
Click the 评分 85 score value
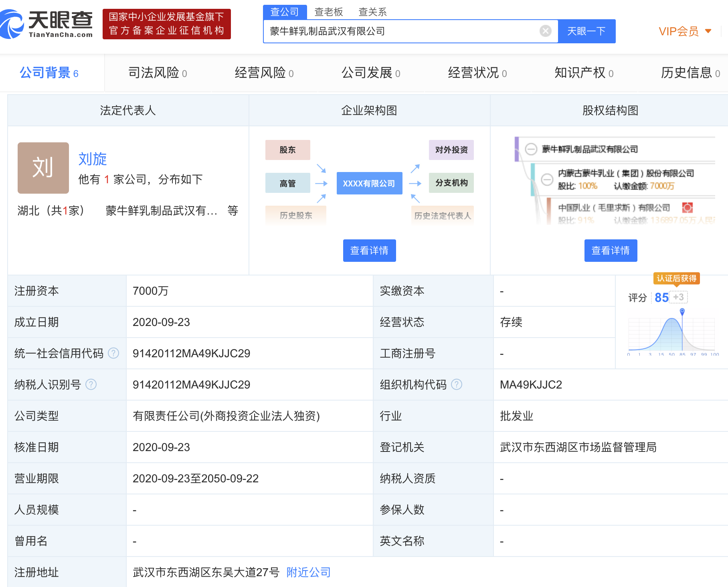(661, 298)
